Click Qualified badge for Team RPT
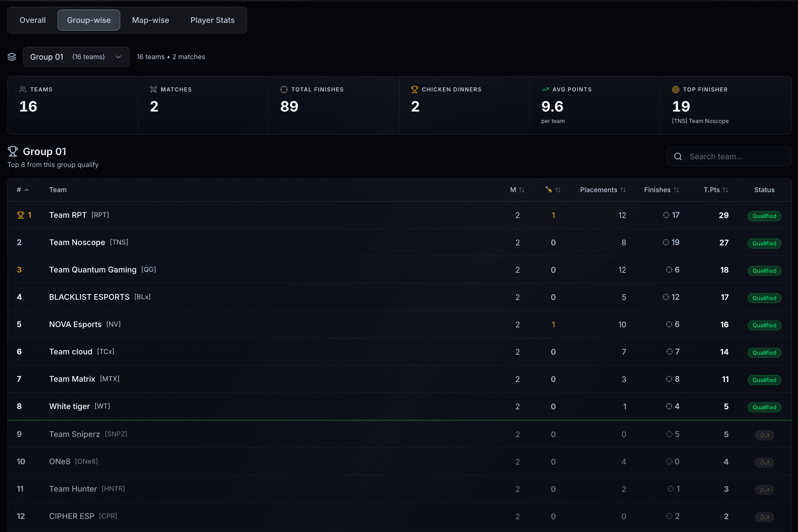 coord(764,216)
